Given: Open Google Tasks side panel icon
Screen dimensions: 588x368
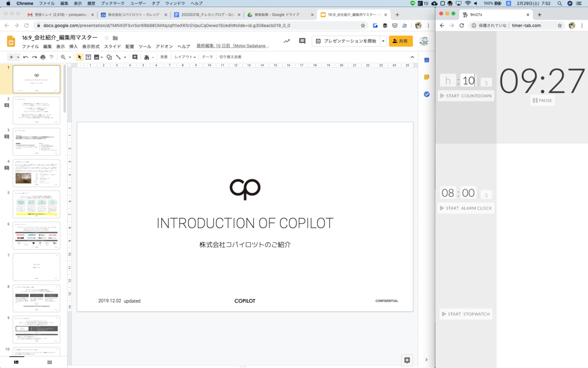Looking at the screenshot, I should (427, 94).
